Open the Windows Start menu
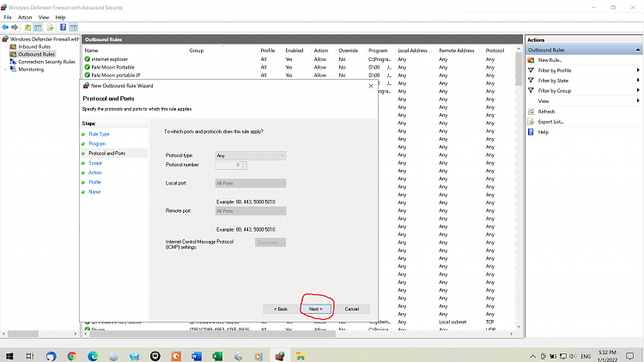The height and width of the screenshot is (362, 644). [9, 356]
